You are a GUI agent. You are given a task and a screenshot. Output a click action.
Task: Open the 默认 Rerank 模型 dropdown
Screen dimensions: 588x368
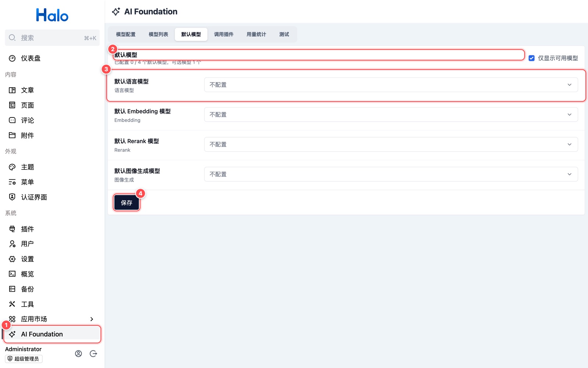click(391, 144)
